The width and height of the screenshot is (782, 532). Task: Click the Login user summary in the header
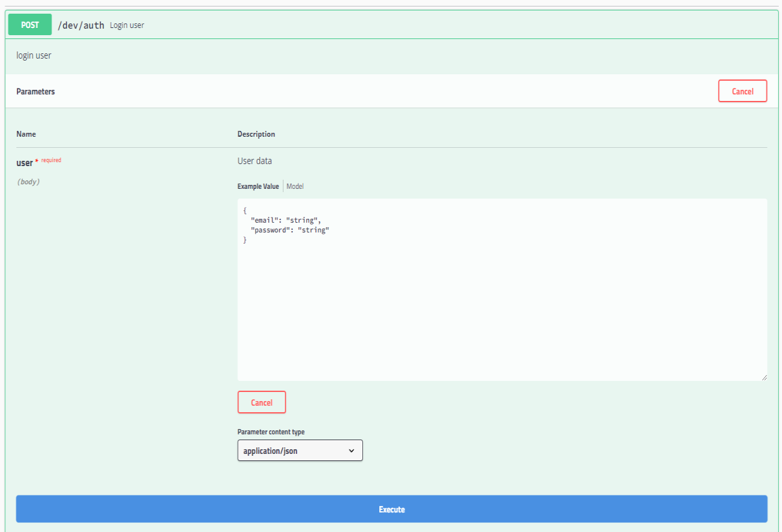(127, 25)
